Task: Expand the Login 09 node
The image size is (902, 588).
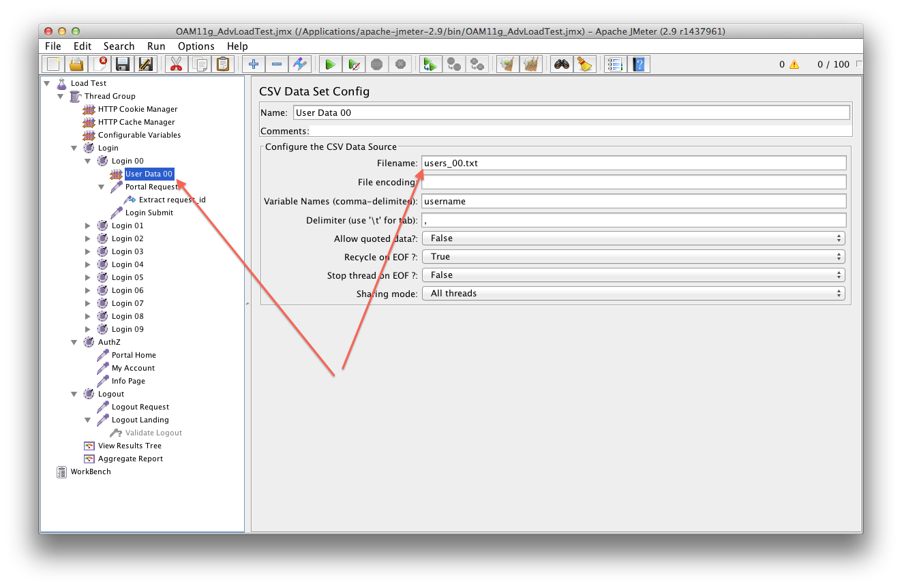Action: coord(88,329)
